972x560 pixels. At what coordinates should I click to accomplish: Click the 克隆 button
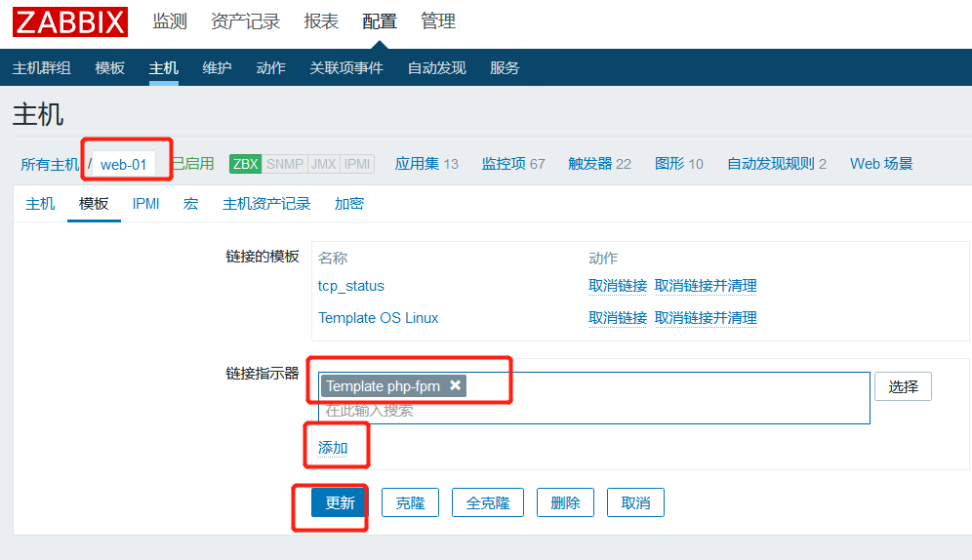point(411,502)
